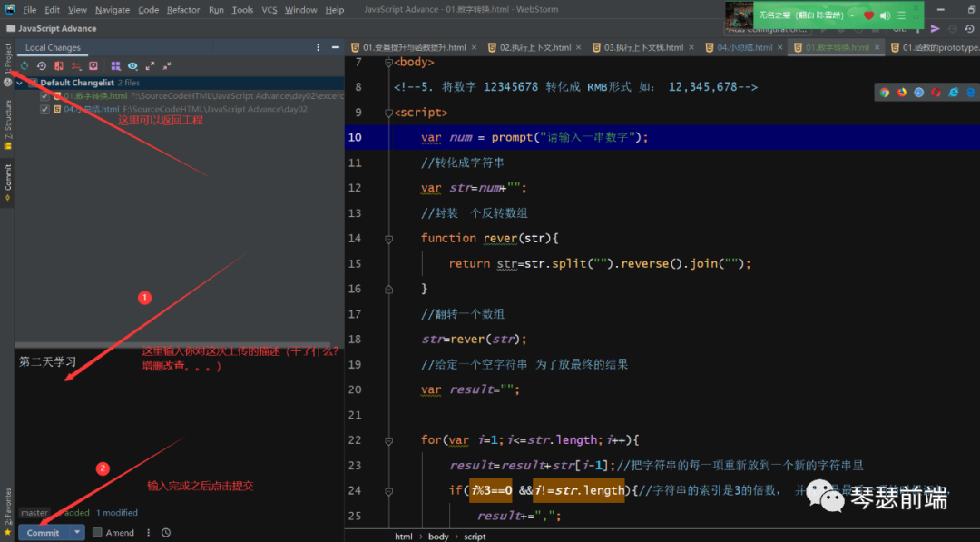The height and width of the screenshot is (542, 980).
Task: Collapse the for loop fold marker on line 22
Action: tap(388, 440)
